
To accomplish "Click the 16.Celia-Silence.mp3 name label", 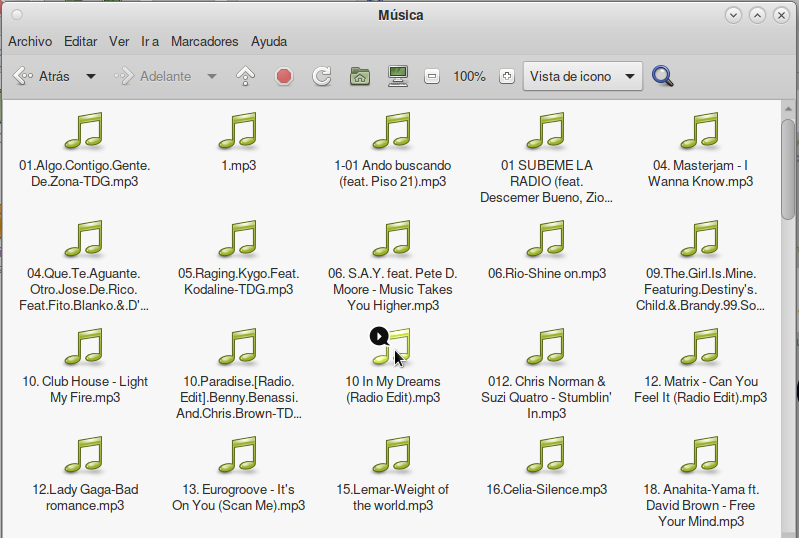I will tap(546, 490).
